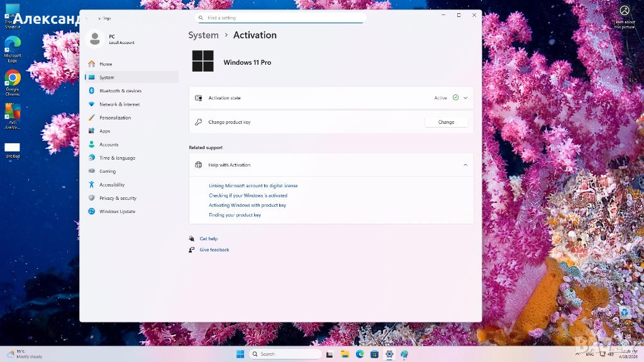Screen dimensions: 644x362
Task: Click the 'Get help' link
Action: (208, 239)
